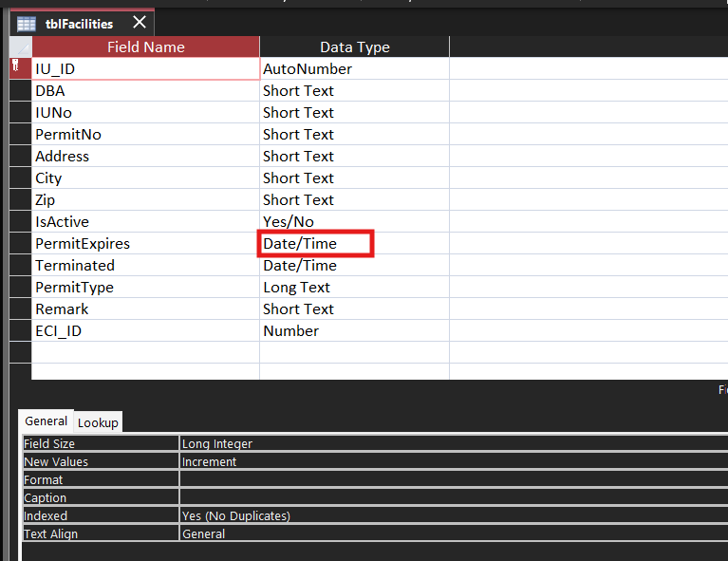Screen dimensions: 728x561
Task: Click the Field Size property value
Action: [x=454, y=443]
